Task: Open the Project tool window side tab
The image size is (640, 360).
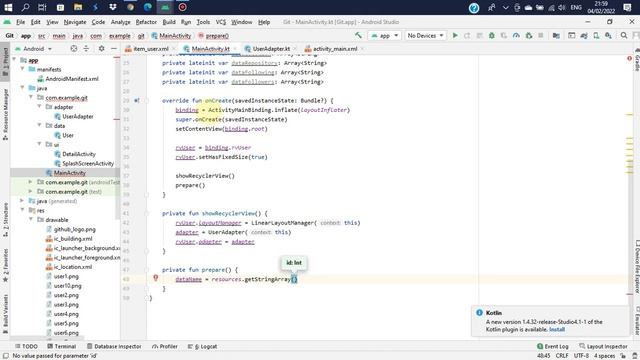Action: (x=5, y=61)
